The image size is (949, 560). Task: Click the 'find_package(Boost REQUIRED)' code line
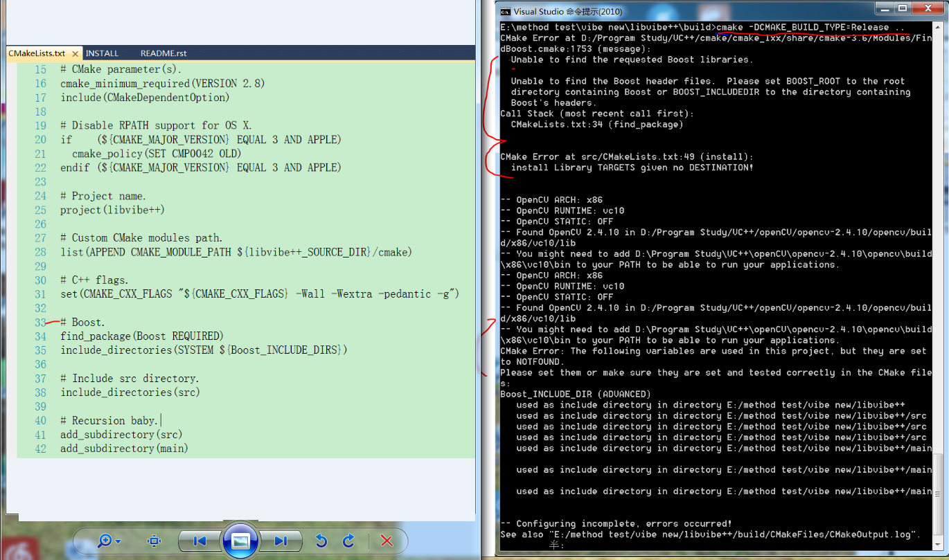(142, 336)
